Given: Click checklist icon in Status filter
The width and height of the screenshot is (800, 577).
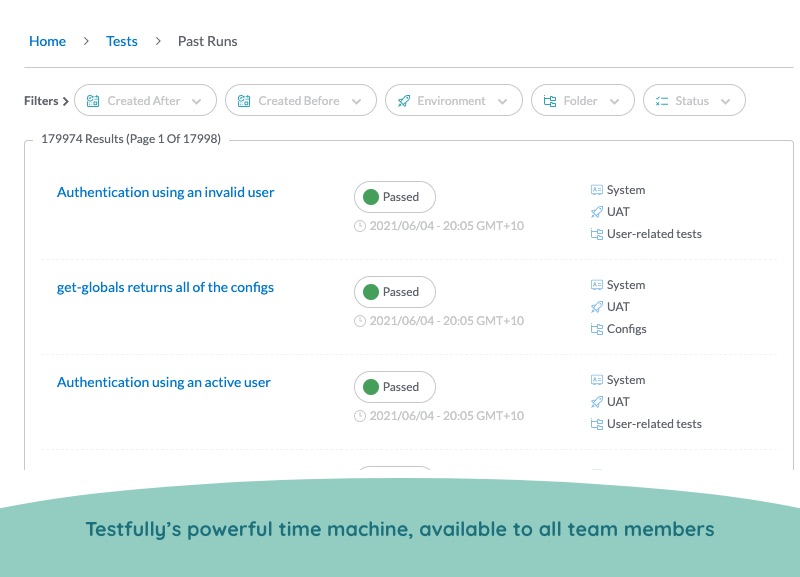Looking at the screenshot, I should click(x=662, y=101).
